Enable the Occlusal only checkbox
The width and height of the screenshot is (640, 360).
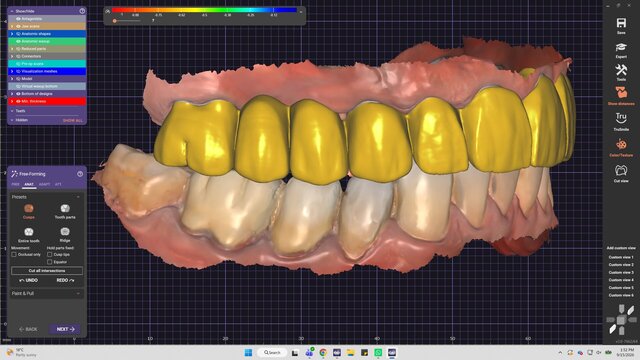point(14,254)
